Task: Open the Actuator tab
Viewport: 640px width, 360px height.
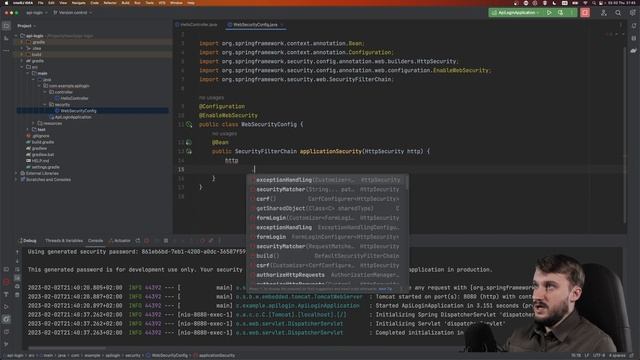Action: (x=120, y=241)
